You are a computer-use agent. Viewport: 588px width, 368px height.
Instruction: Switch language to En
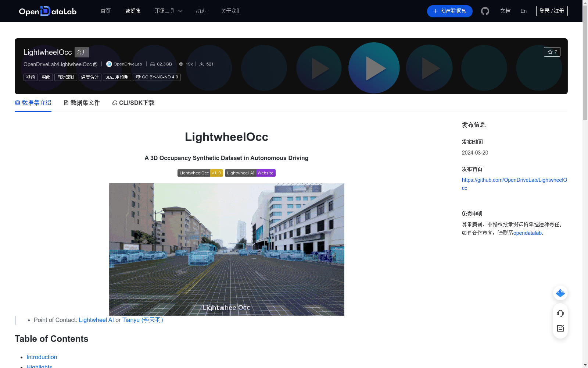[523, 11]
